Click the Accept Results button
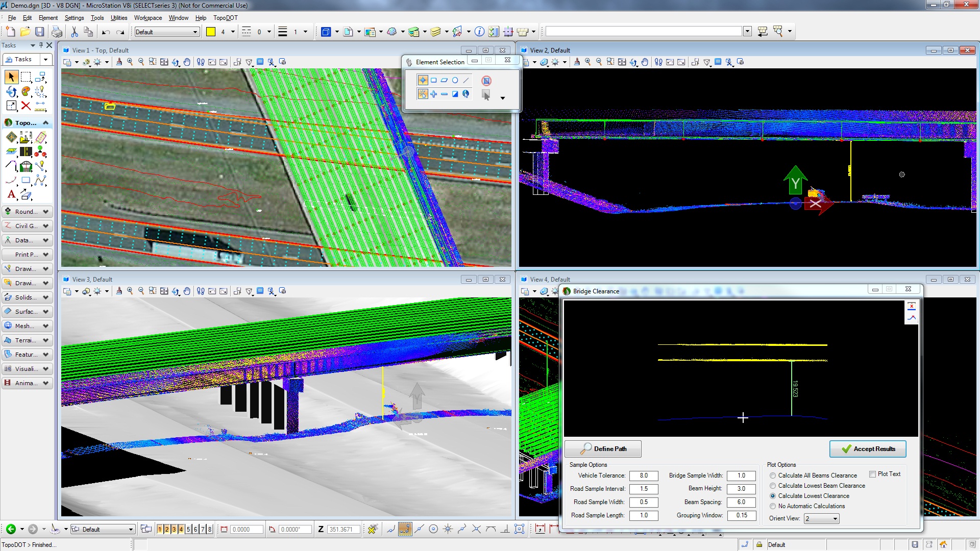 tap(868, 449)
